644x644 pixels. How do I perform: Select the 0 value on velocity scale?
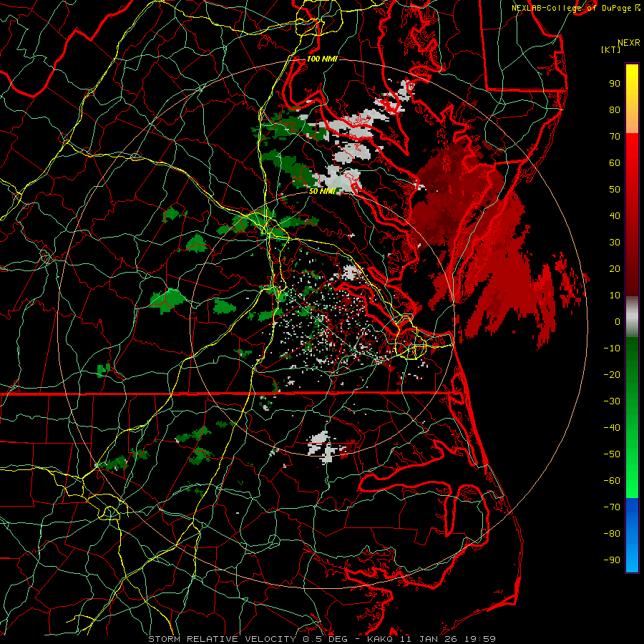618,322
